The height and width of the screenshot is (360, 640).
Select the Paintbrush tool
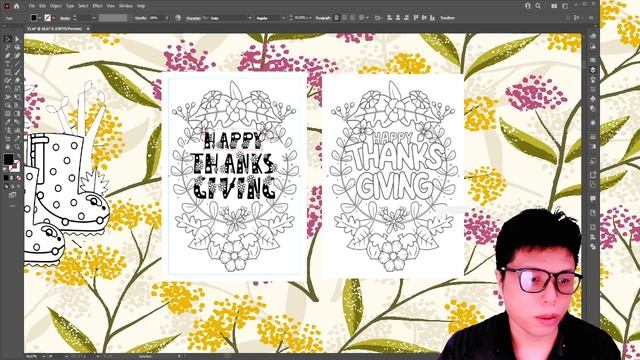point(17,72)
